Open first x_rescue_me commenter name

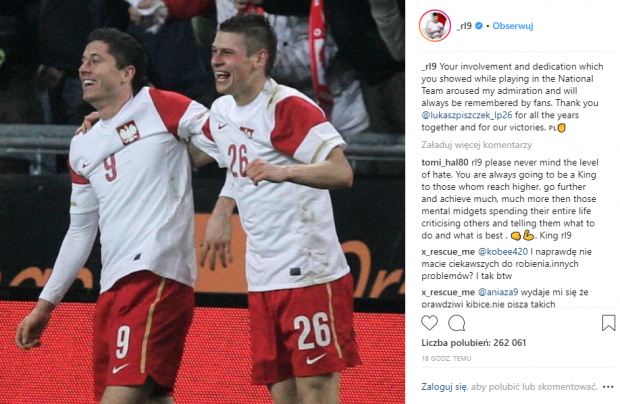(x=448, y=251)
